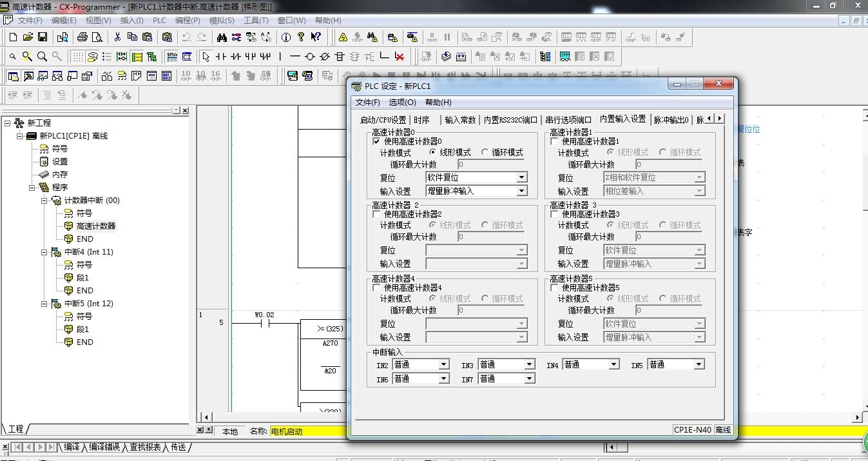Open Find with the binoculars icon
The width and height of the screenshot is (868, 461).
coord(222,37)
